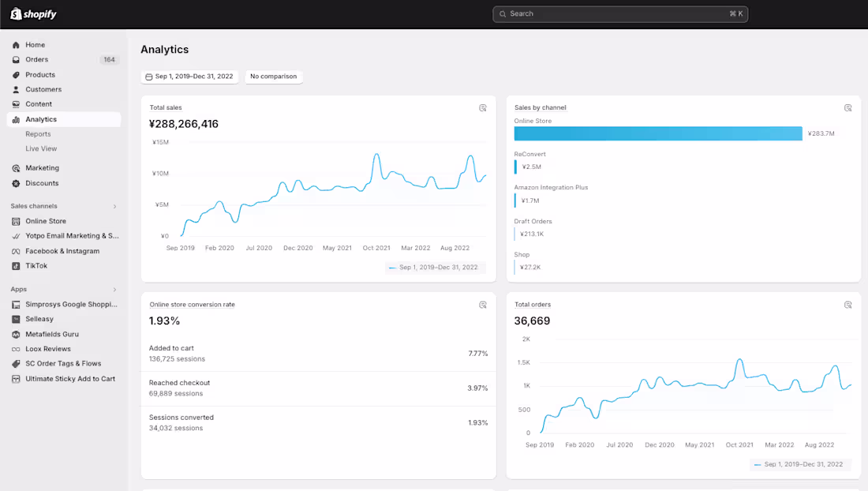Click the Sales by channel title link

tap(541, 108)
